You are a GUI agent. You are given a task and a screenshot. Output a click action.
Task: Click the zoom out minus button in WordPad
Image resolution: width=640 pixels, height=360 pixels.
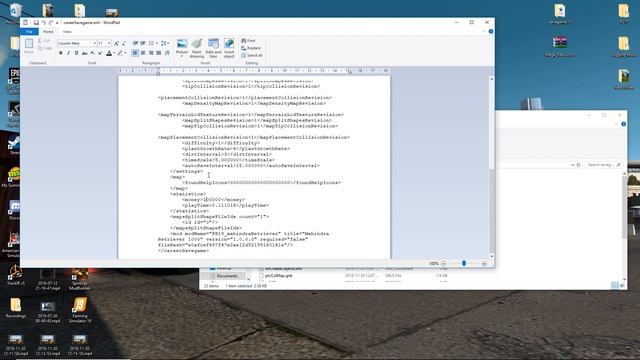coord(444,264)
